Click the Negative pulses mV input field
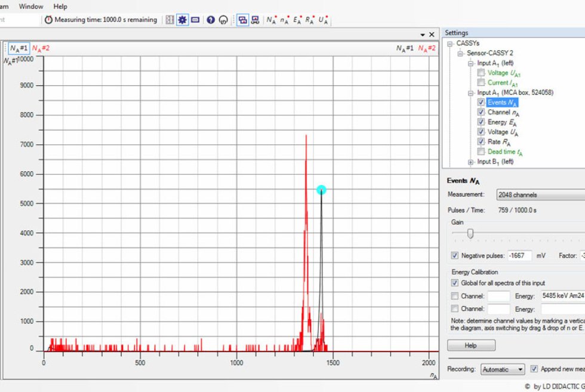585x392 pixels. (x=519, y=255)
